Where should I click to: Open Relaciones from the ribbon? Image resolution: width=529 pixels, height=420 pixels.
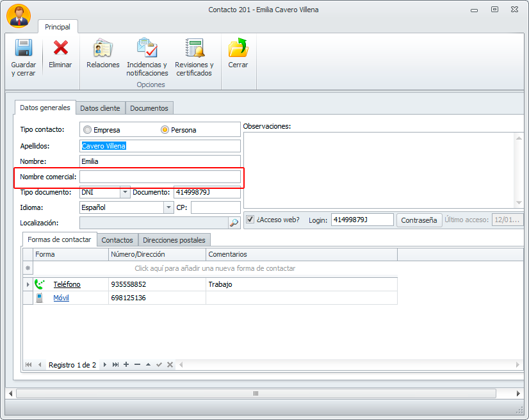pyautogui.click(x=102, y=49)
